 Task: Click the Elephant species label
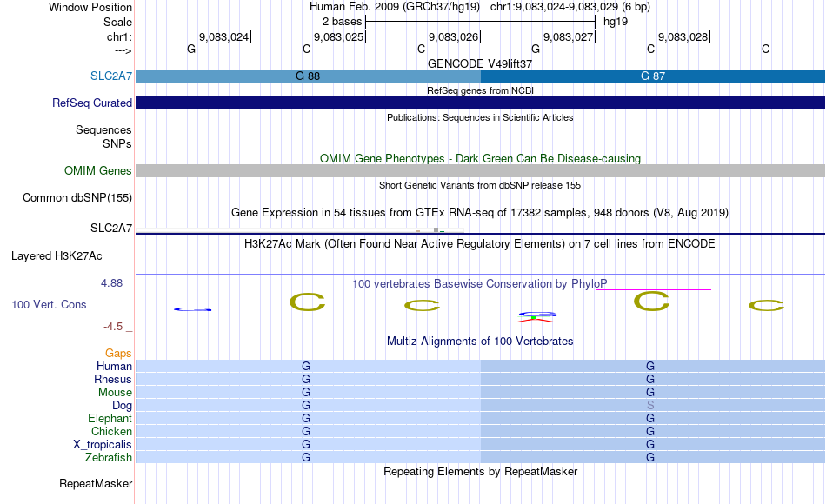pyautogui.click(x=110, y=418)
